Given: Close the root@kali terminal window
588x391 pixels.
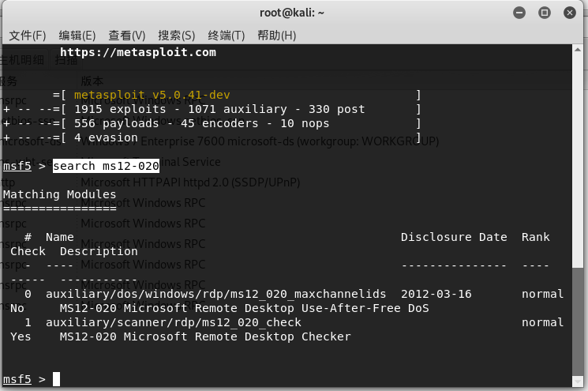Looking at the screenshot, I should point(570,13).
